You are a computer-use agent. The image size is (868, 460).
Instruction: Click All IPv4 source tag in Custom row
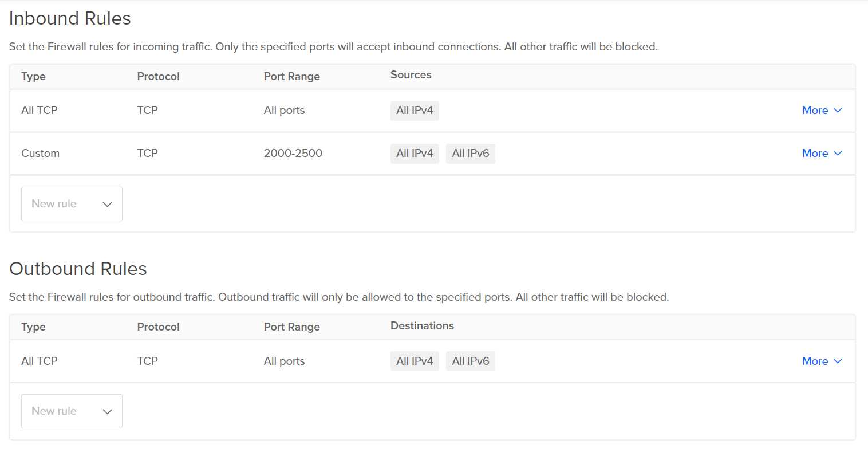415,154
